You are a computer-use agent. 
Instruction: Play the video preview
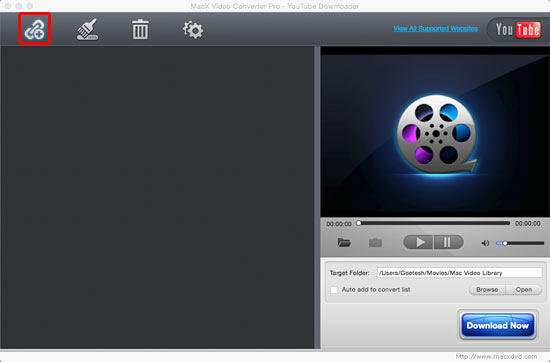click(x=419, y=242)
